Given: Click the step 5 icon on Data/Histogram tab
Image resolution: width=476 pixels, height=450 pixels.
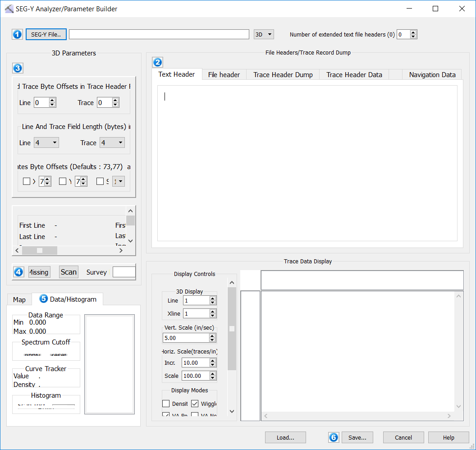Looking at the screenshot, I should (x=44, y=298).
